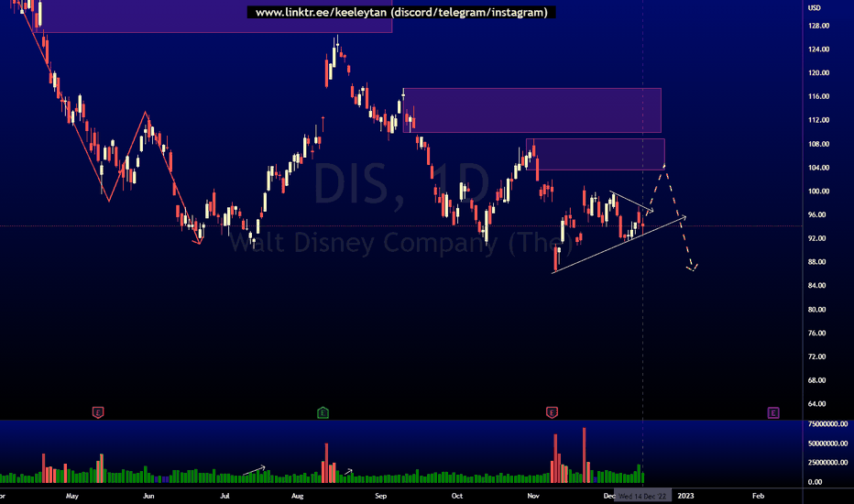
Task: Click the Jun label on time axis
Action: pos(148,496)
